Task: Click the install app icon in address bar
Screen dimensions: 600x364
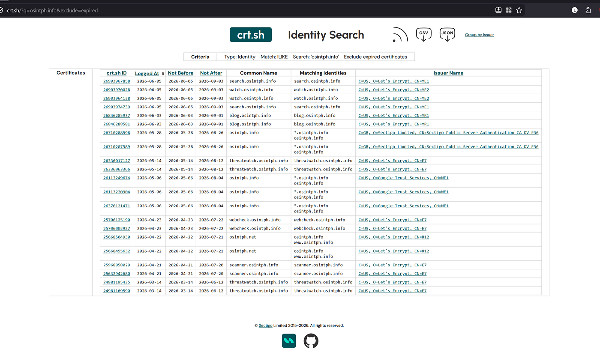Action: click(498, 10)
